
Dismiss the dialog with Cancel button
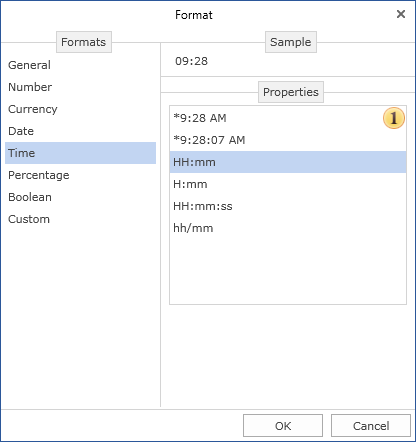pos(371,426)
